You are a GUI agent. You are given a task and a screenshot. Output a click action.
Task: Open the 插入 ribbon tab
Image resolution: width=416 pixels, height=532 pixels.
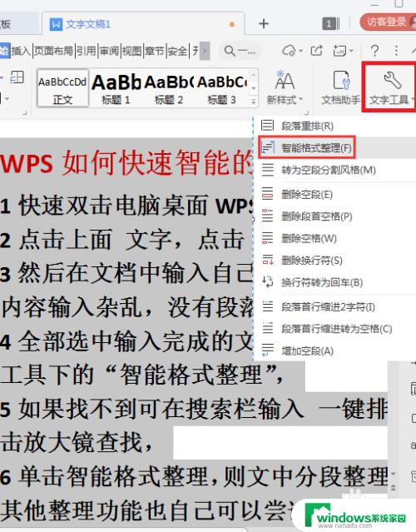[21, 51]
